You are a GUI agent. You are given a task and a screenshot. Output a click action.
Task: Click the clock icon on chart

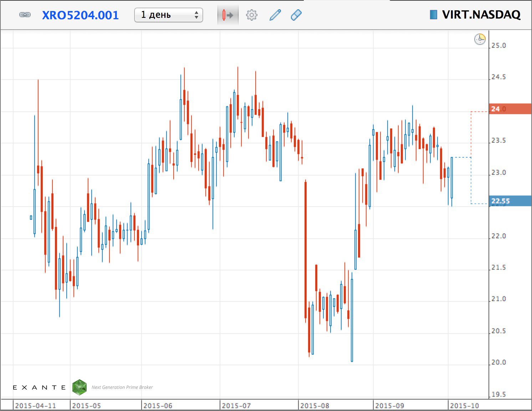(480, 39)
